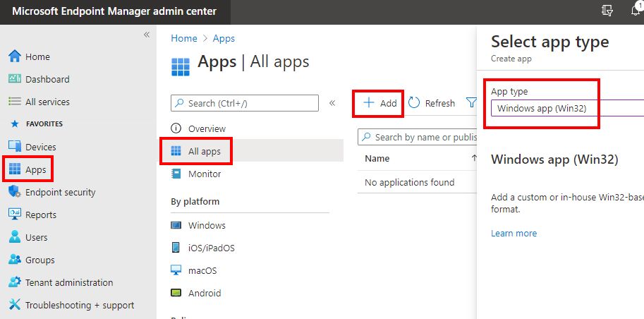
Task: Click the By platform section label
Action: (x=195, y=201)
